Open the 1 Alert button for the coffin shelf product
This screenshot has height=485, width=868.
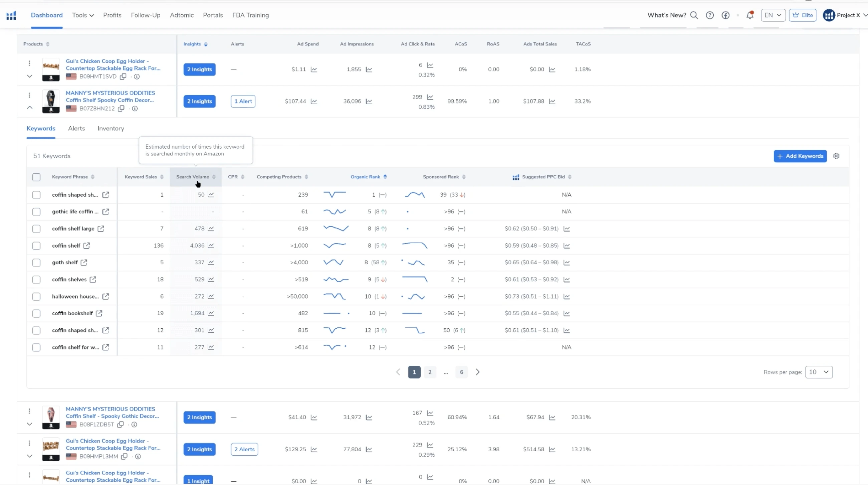pyautogui.click(x=243, y=101)
